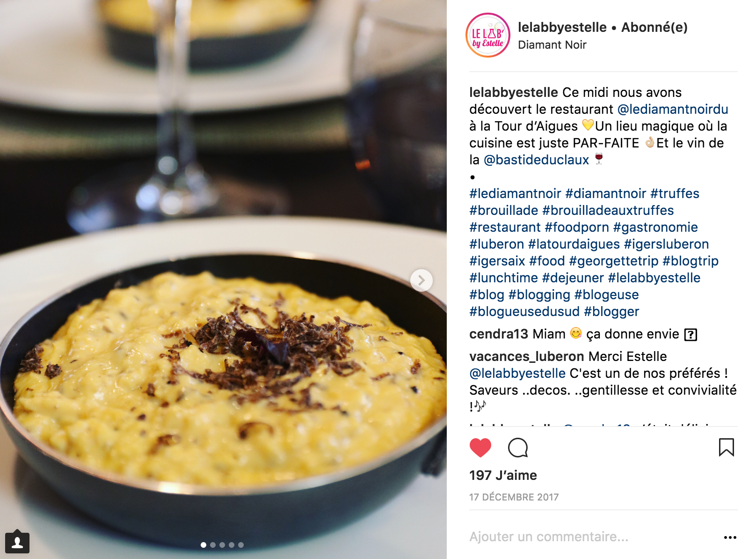
Task: Click the Ajouter un commentaire input field
Action: (594, 537)
